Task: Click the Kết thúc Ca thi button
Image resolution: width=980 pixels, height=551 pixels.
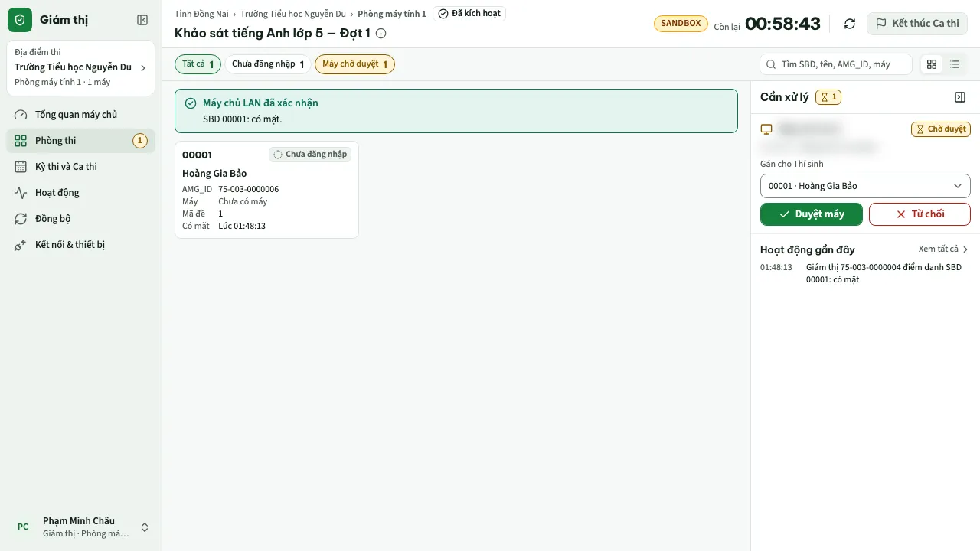Action: [917, 24]
